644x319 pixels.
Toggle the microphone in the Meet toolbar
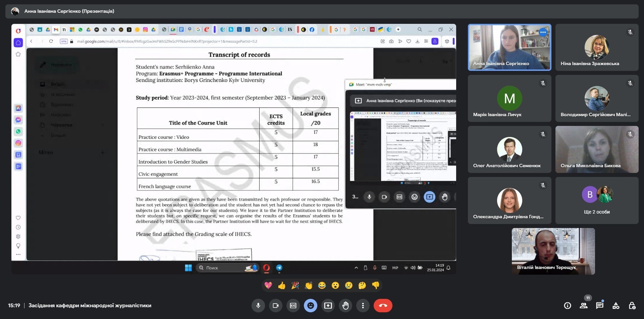[x=258, y=306]
